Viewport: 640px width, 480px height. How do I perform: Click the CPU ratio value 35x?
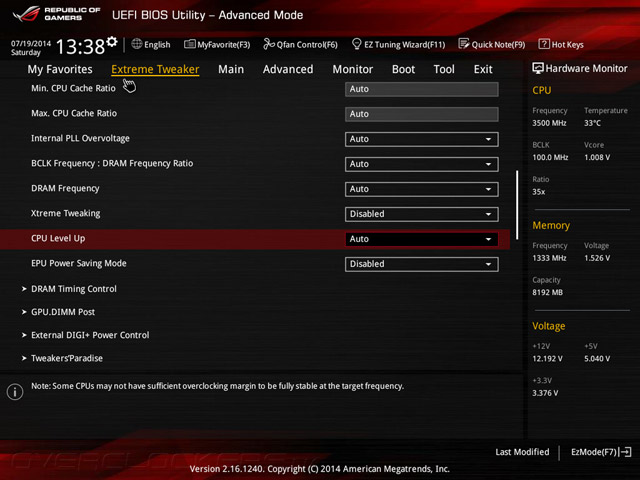(539, 191)
